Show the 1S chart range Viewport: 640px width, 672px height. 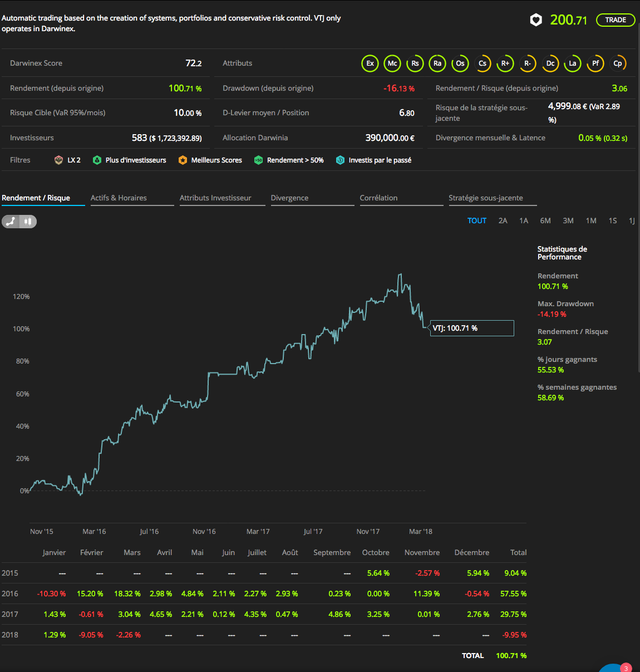[x=613, y=221]
